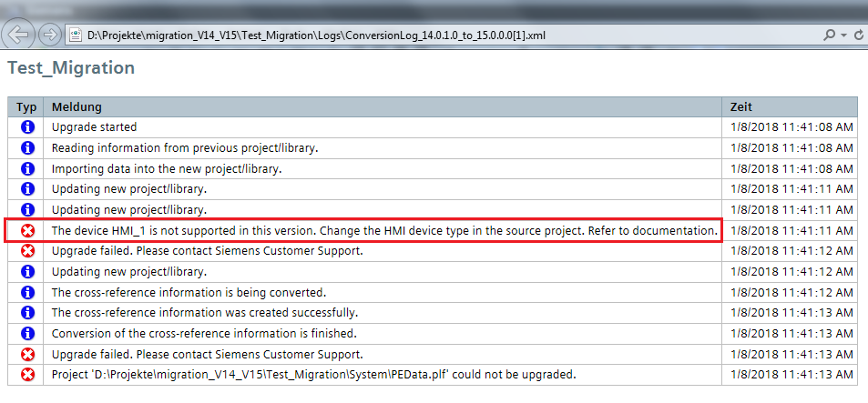Image resolution: width=868 pixels, height=403 pixels.
Task: Click the info icon beside "Importing data" message
Action: [x=27, y=168]
